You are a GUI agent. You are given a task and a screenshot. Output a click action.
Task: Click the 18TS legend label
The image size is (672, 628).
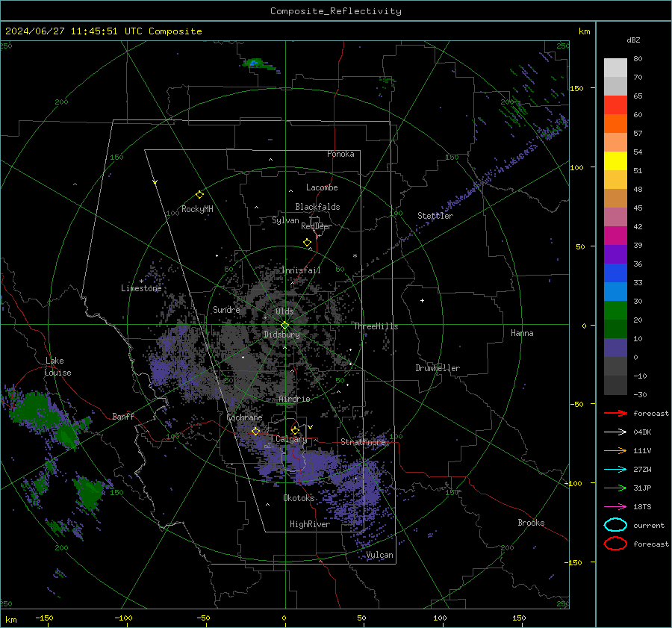642,507
